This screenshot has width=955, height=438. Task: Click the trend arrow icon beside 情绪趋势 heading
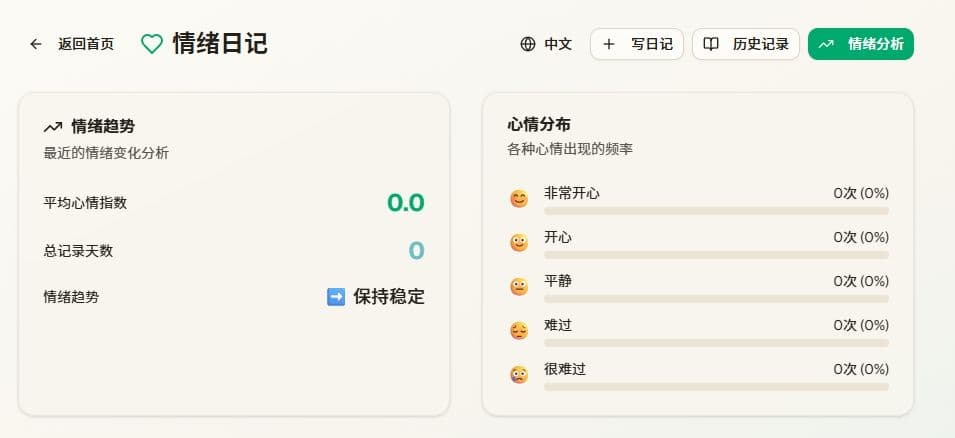pyautogui.click(x=53, y=127)
